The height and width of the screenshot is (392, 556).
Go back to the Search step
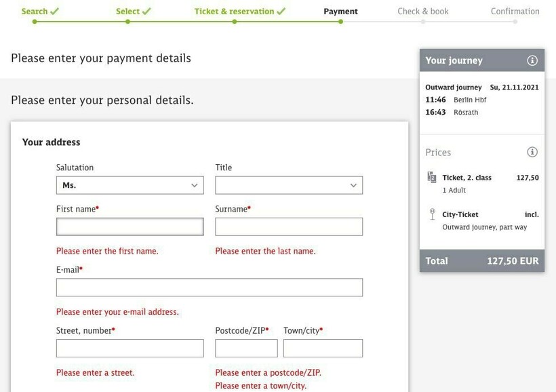35,12
